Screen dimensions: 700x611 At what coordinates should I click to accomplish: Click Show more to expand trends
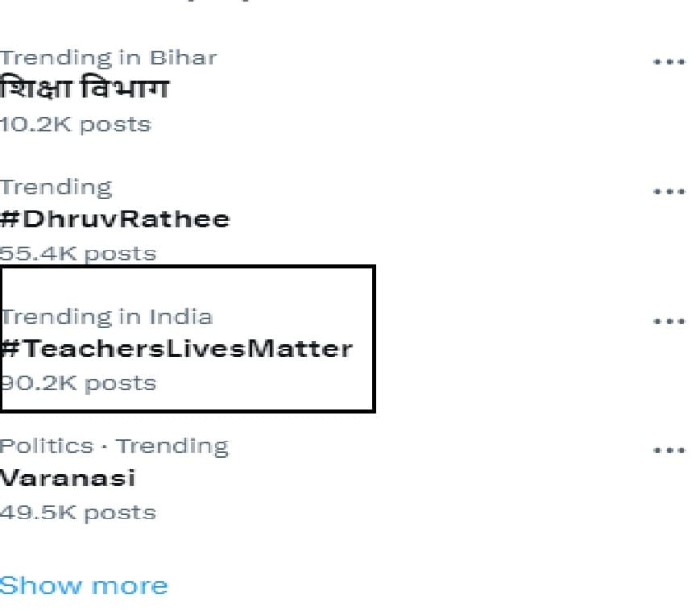(84, 585)
